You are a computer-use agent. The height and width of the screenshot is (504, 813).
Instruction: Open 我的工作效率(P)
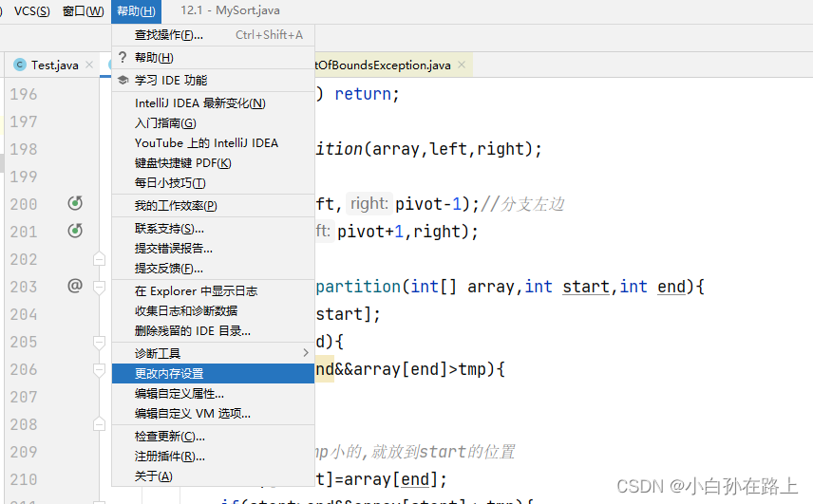click(x=213, y=206)
